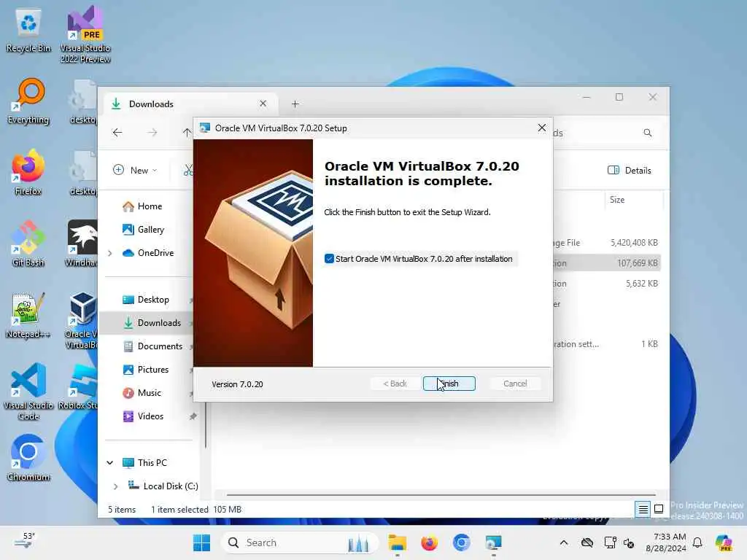Launch Firefox from the desktop shortcut
The image size is (747, 560).
click(x=28, y=172)
